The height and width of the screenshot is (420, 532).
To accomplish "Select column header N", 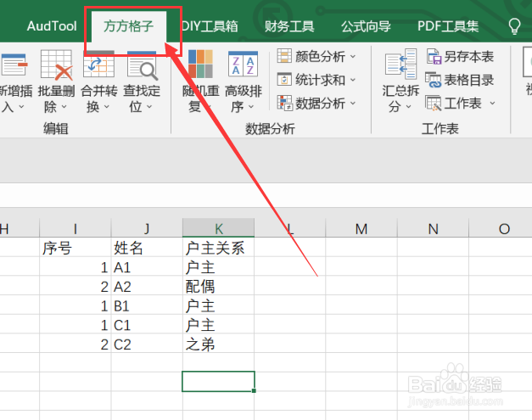I will (x=433, y=228).
